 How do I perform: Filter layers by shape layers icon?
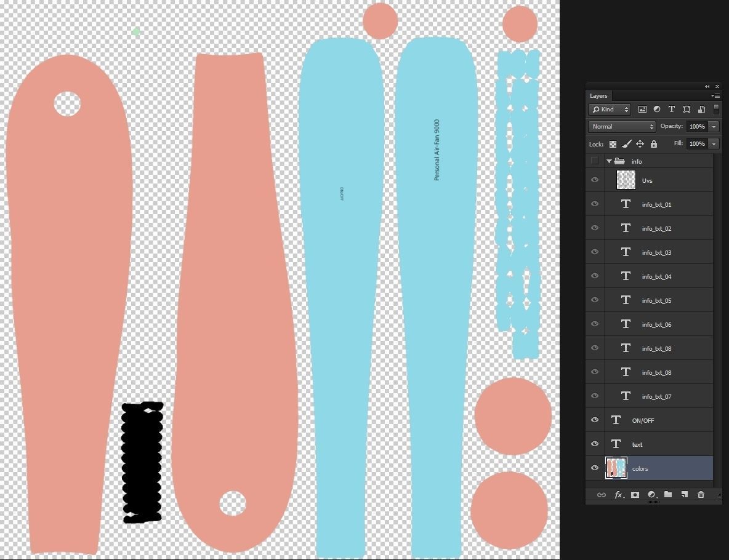687,109
